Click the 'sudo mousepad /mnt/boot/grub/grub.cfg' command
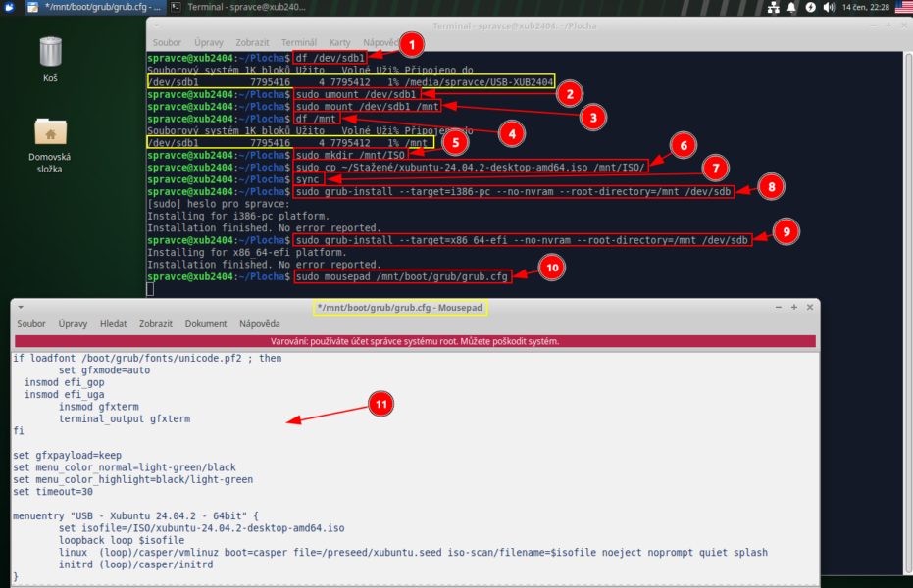Viewport: 913px width, 588px height. (402, 276)
